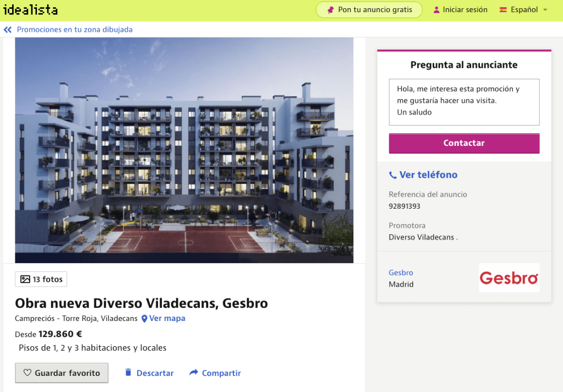Open the Gesbro advertiser profile link
Screen dimensions: 563x392
(x=401, y=273)
